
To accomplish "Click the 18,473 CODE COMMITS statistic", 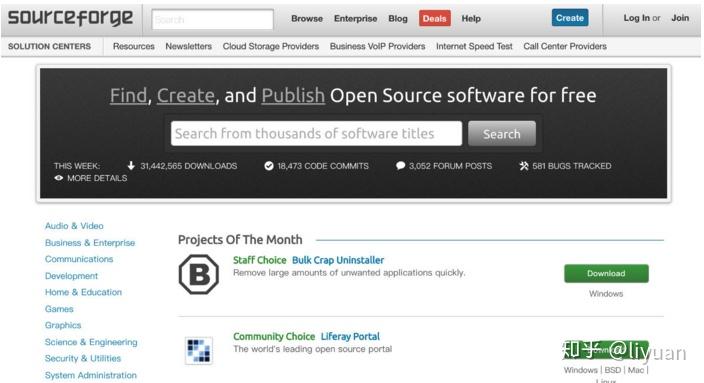I will tap(323, 166).
